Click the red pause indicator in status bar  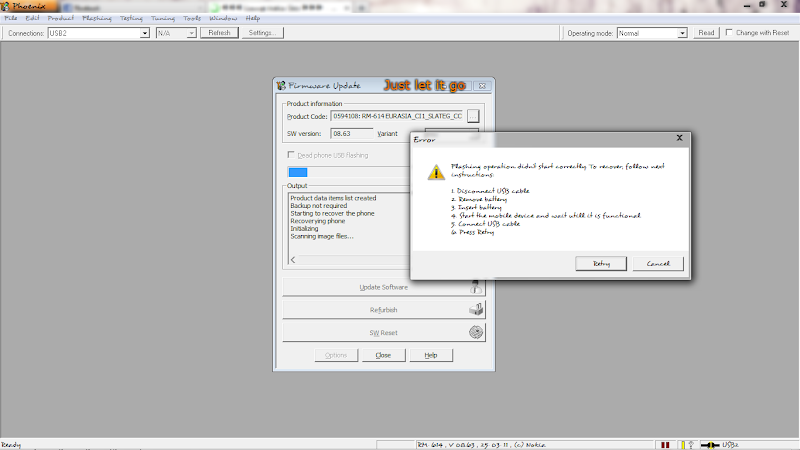pos(664,444)
